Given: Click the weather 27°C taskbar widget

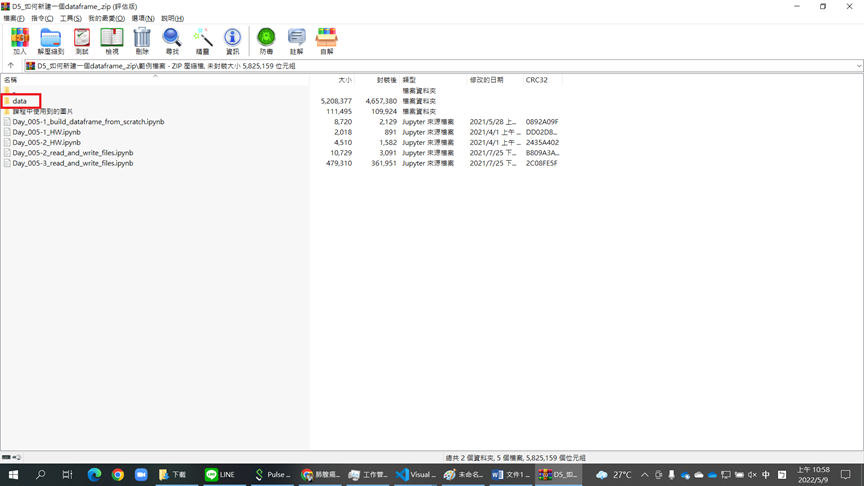Looking at the screenshot, I should click(614, 474).
